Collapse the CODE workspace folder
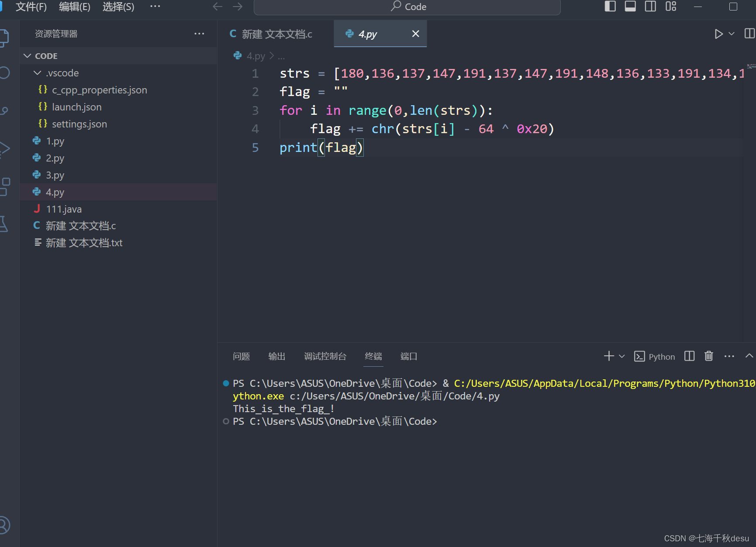This screenshot has height=547, width=756. [27, 55]
